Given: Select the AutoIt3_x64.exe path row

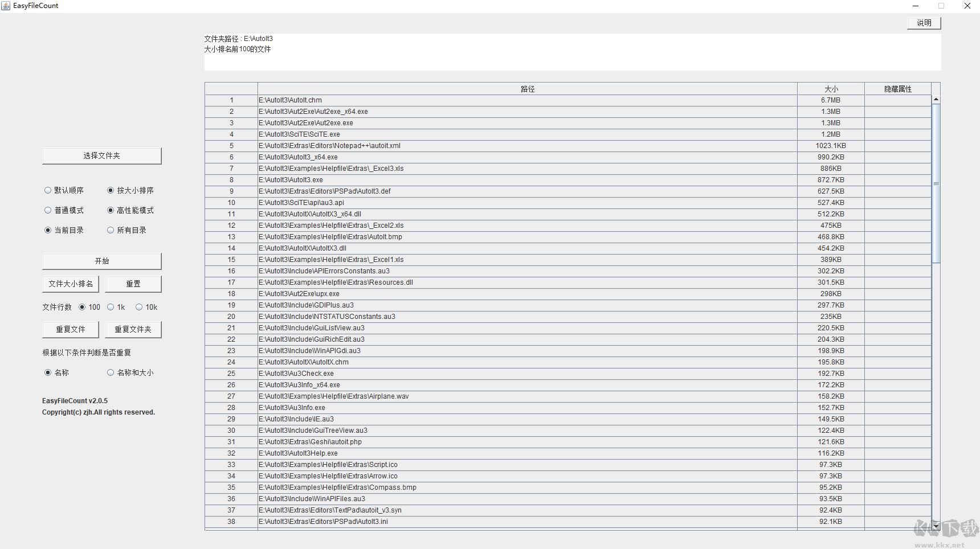Looking at the screenshot, I should pyautogui.click(x=528, y=157).
